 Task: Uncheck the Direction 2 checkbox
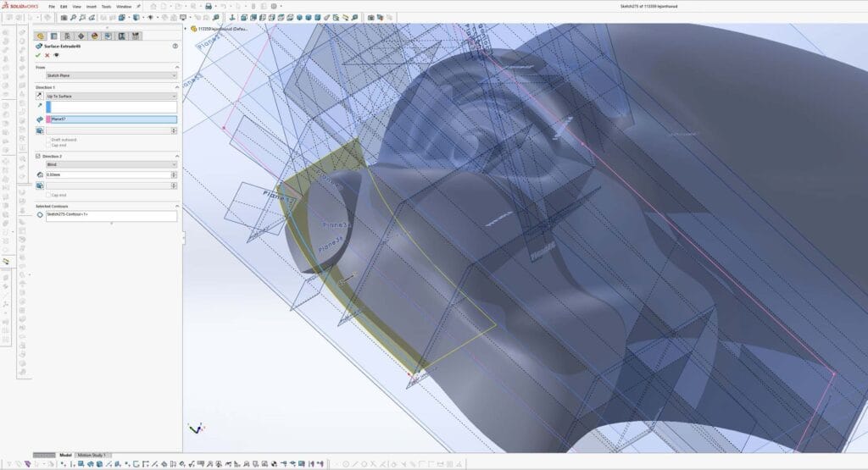tap(38, 156)
